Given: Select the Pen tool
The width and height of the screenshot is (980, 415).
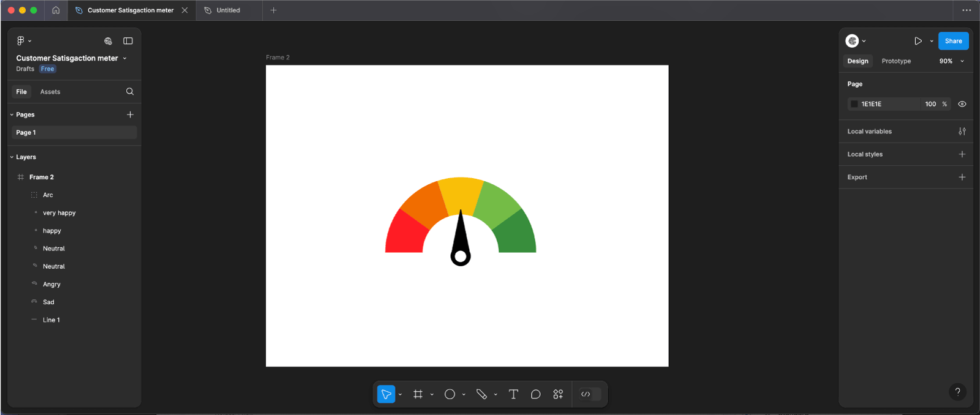Looking at the screenshot, I should click(x=481, y=394).
